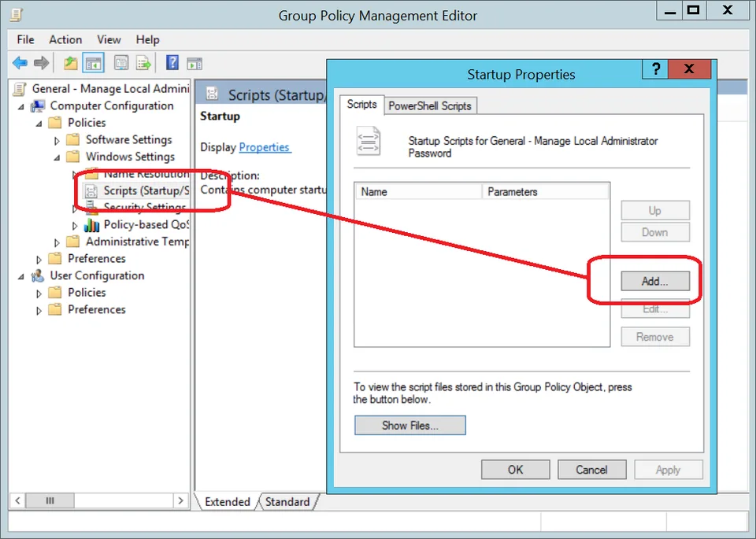
Task: Confirm with the OK button
Action: pyautogui.click(x=515, y=470)
